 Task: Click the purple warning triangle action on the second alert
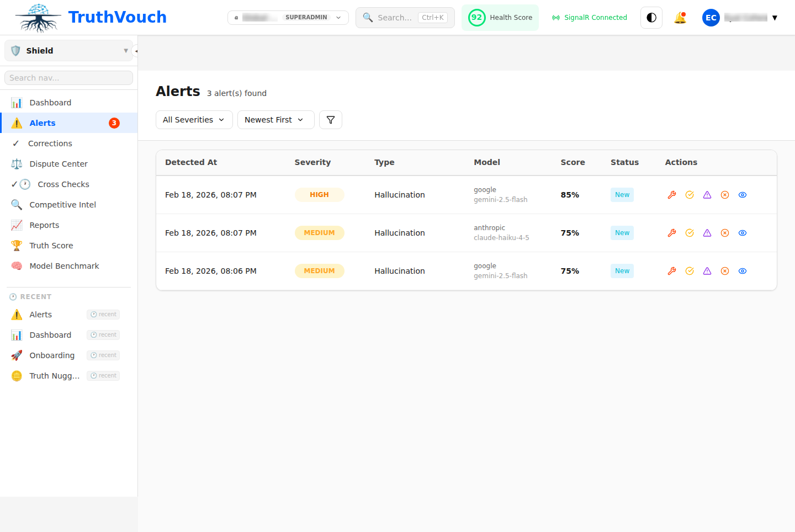707,233
